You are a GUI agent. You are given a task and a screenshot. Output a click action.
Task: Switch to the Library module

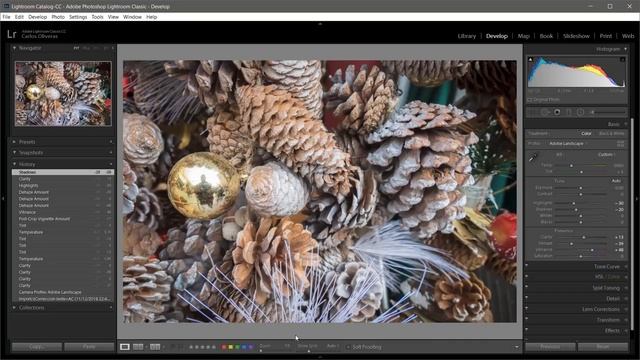coord(467,36)
